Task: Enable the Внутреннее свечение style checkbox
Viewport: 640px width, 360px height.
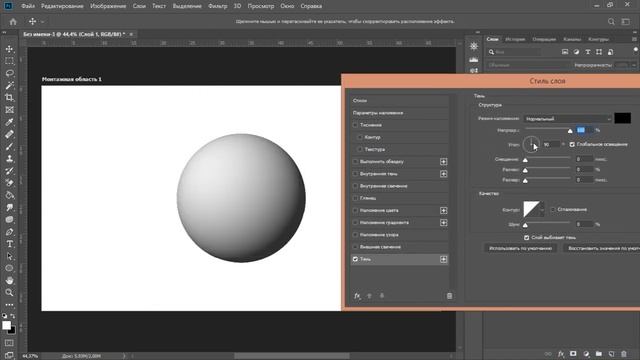Action: pyautogui.click(x=356, y=186)
